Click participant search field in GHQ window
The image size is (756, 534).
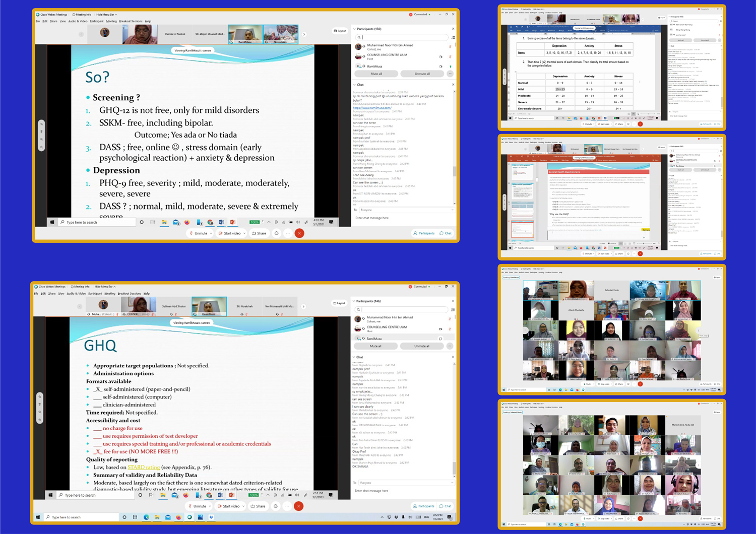tap(402, 309)
